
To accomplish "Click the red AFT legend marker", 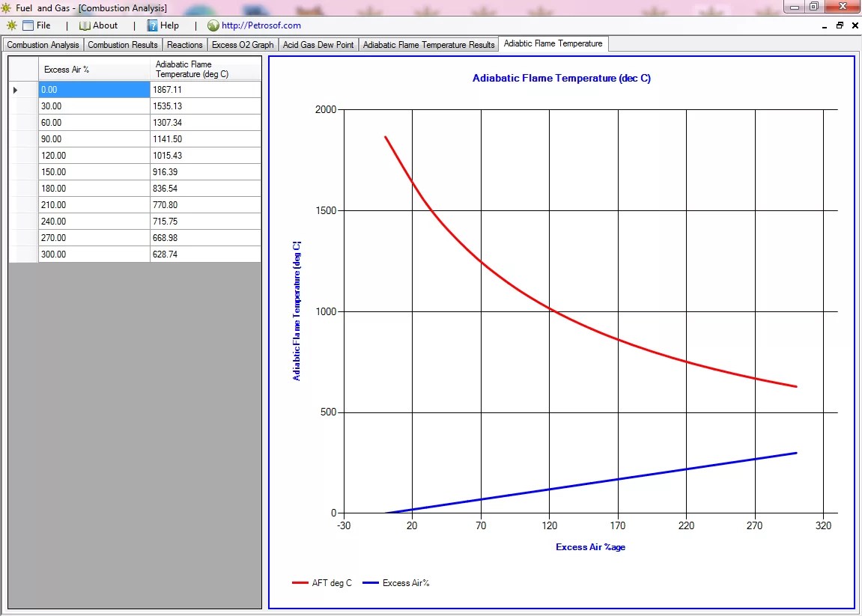I will (298, 582).
